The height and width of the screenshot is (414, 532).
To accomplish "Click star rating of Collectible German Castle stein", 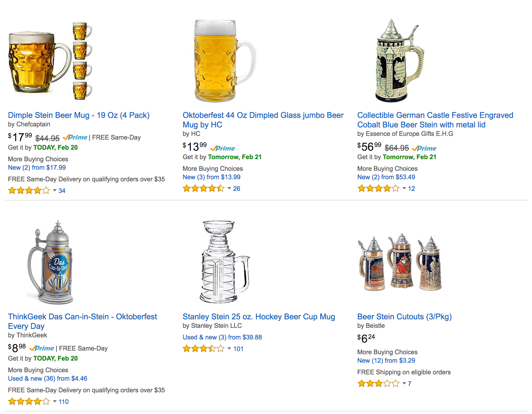I will tap(378, 189).
